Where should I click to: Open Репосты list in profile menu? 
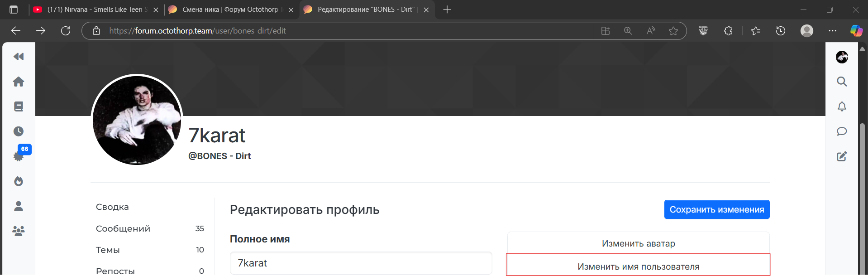coord(150,270)
